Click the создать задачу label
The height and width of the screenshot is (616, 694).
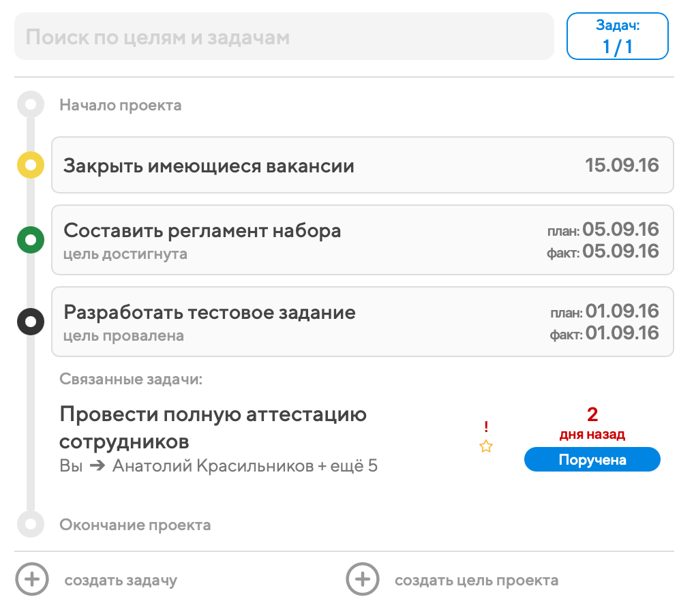click(121, 581)
